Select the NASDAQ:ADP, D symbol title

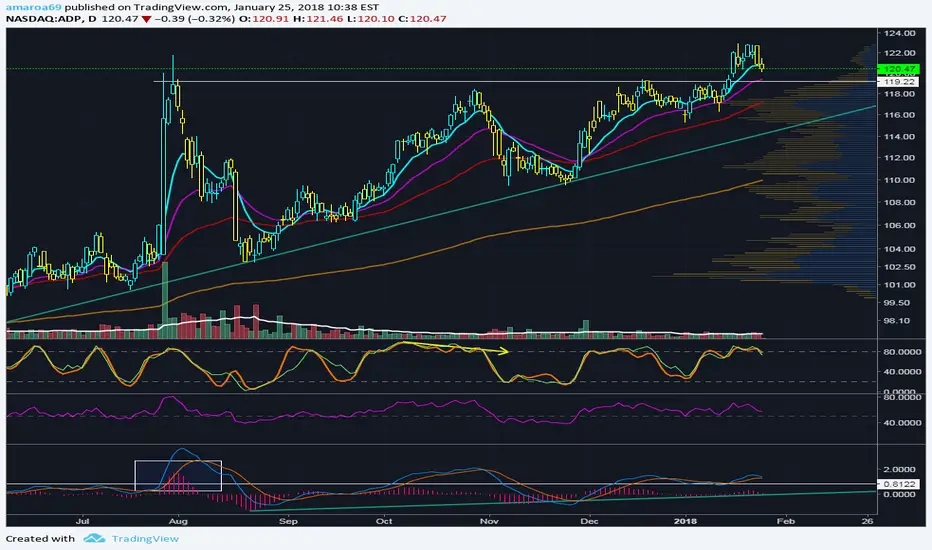[52, 19]
